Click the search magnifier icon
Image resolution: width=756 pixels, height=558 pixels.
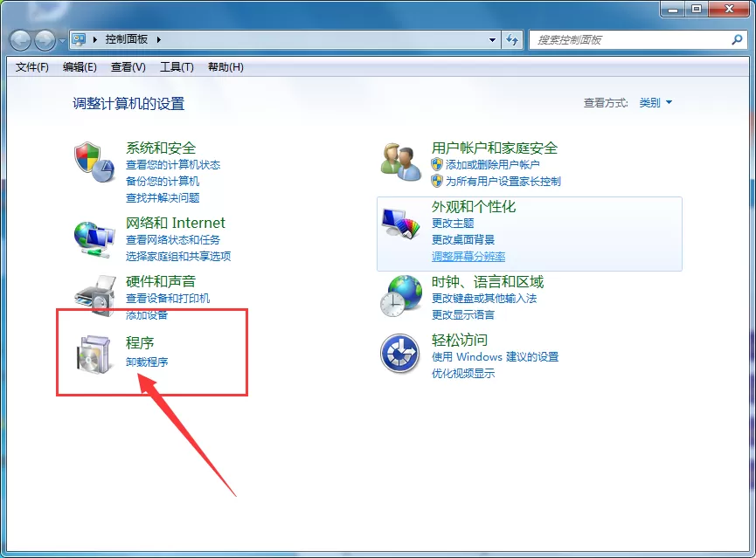tap(737, 39)
